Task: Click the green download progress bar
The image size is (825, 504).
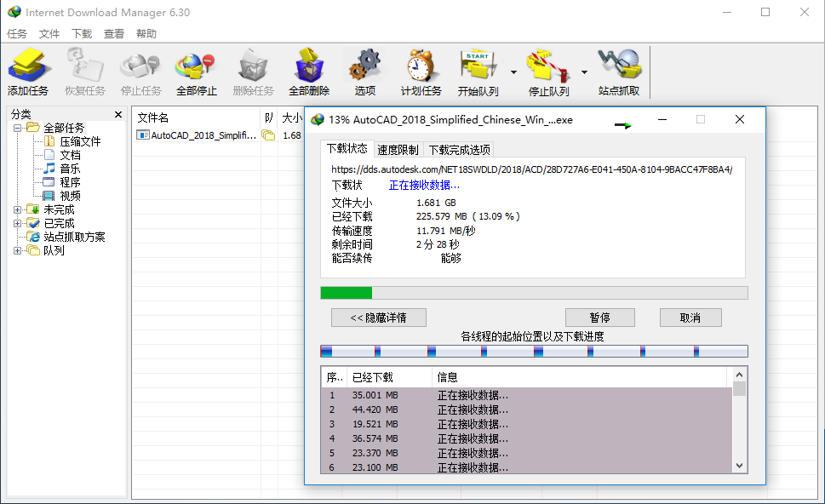Action: pos(534,293)
